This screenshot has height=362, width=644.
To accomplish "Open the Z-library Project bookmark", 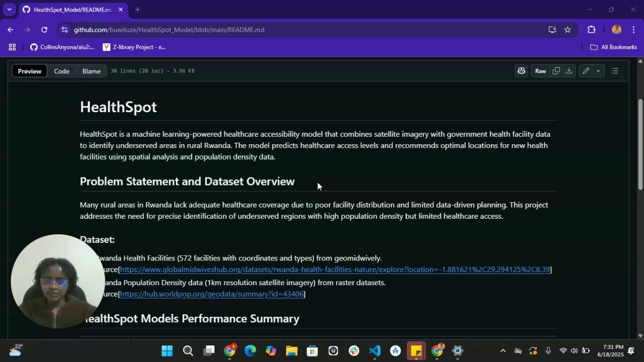I will coord(134,47).
